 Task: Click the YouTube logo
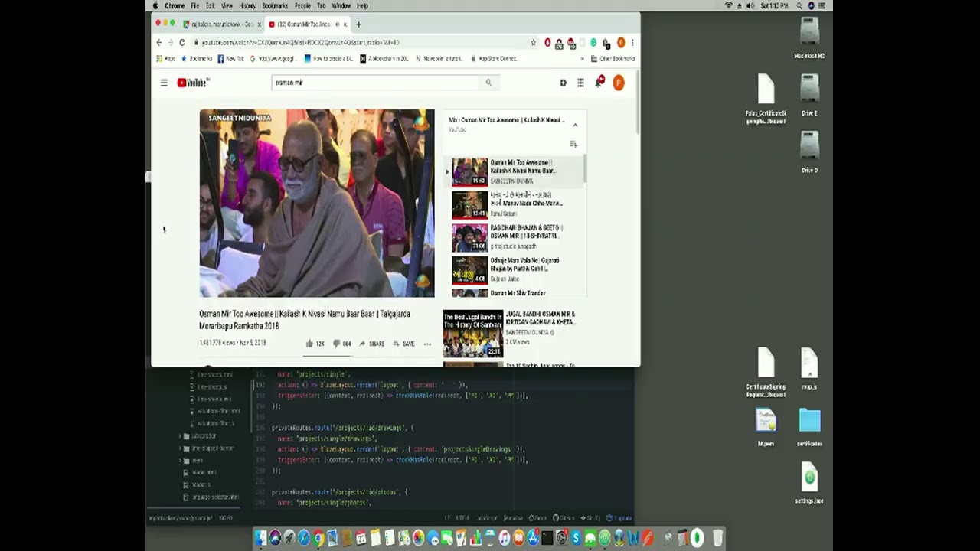coord(193,83)
